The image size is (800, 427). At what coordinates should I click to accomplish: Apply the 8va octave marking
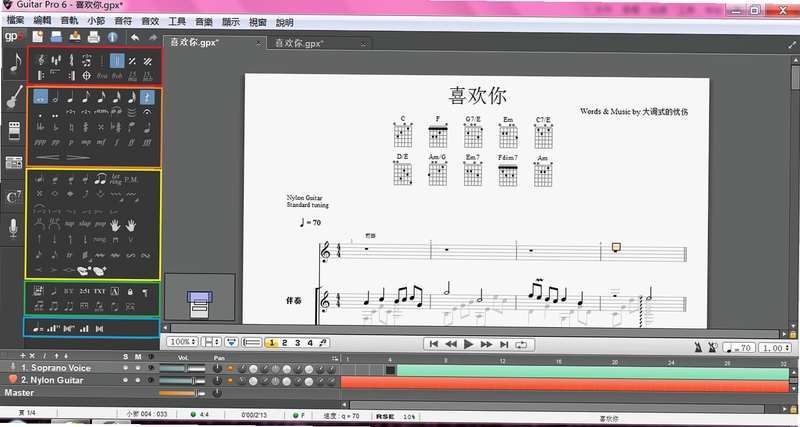pos(102,76)
